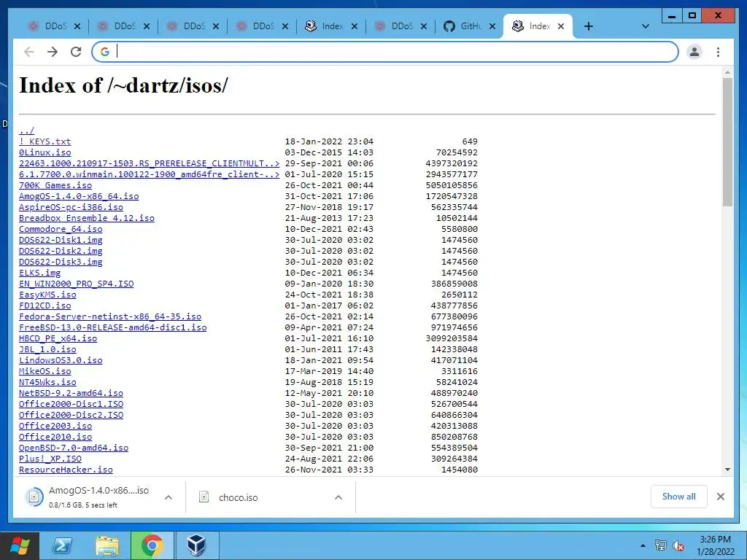Image resolution: width=747 pixels, height=560 pixels.
Task: Open File Explorer from the taskbar
Action: click(107, 545)
